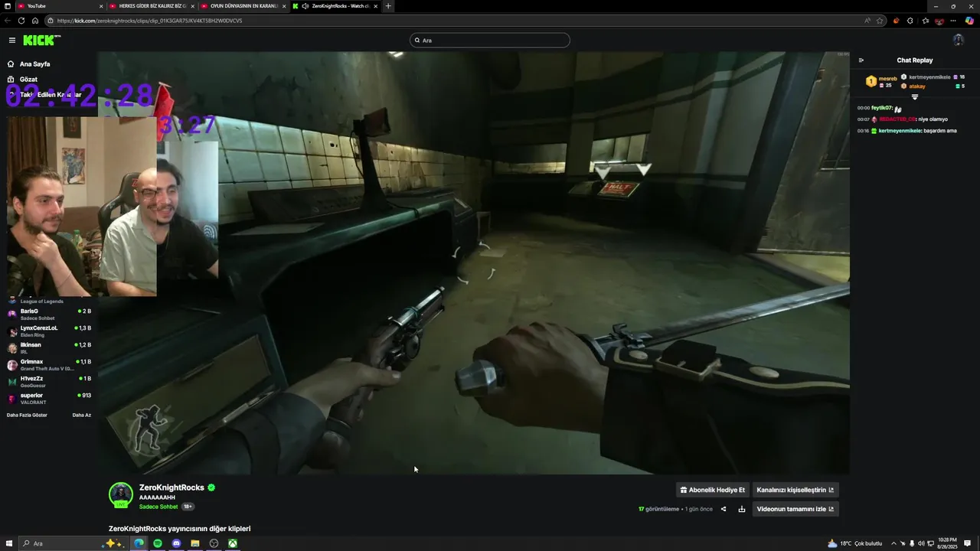Close the ZeroKnightRocks Kick tab
980x551 pixels.
[375, 6]
